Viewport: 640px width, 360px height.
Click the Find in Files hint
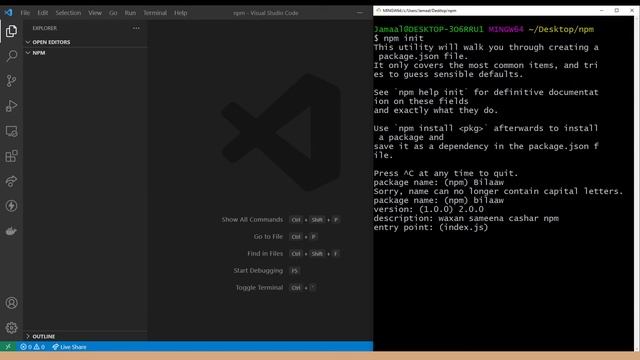(265, 253)
